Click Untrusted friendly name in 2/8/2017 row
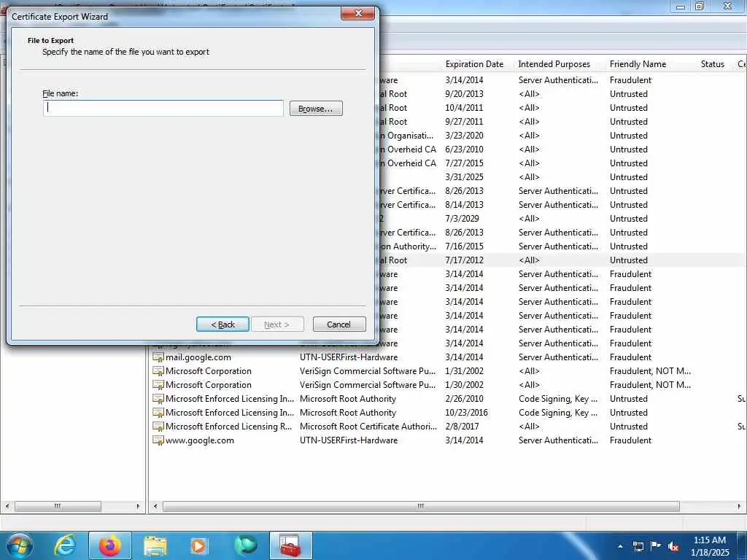This screenshot has height=560, width=747. [x=628, y=426]
